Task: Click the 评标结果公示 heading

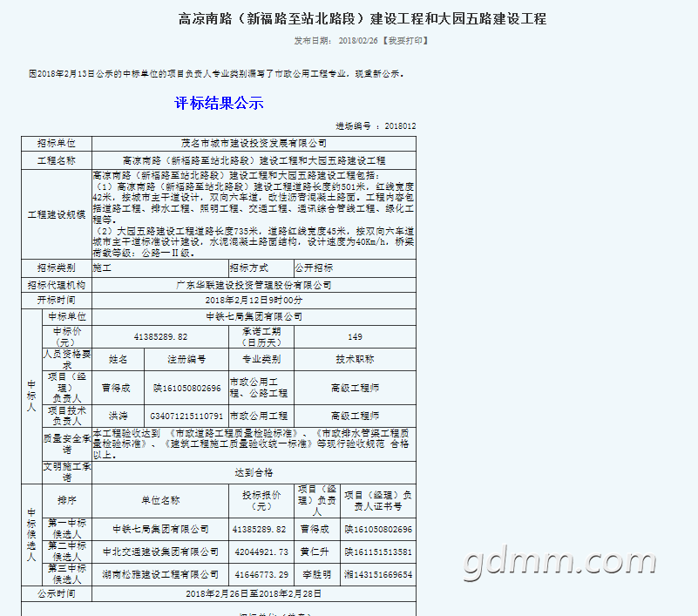Action: (x=219, y=104)
